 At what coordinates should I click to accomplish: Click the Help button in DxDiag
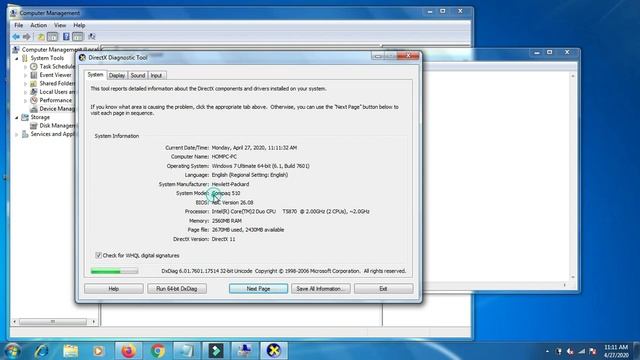tap(114, 289)
